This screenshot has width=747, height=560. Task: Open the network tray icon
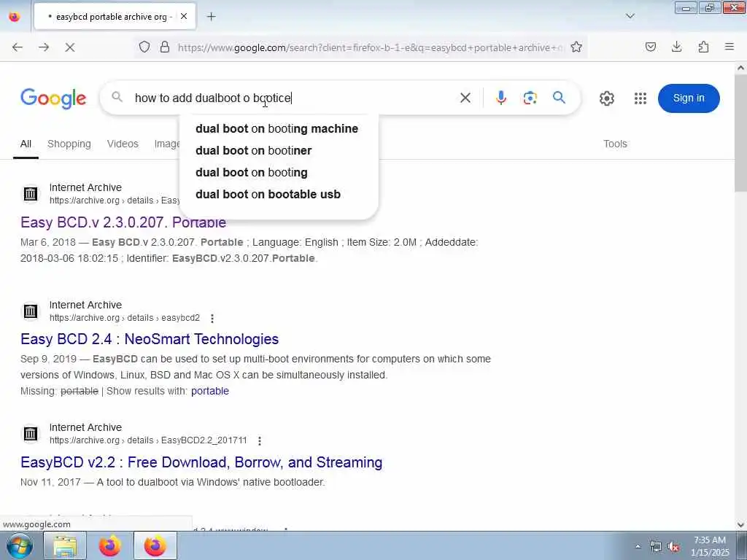[656, 547]
